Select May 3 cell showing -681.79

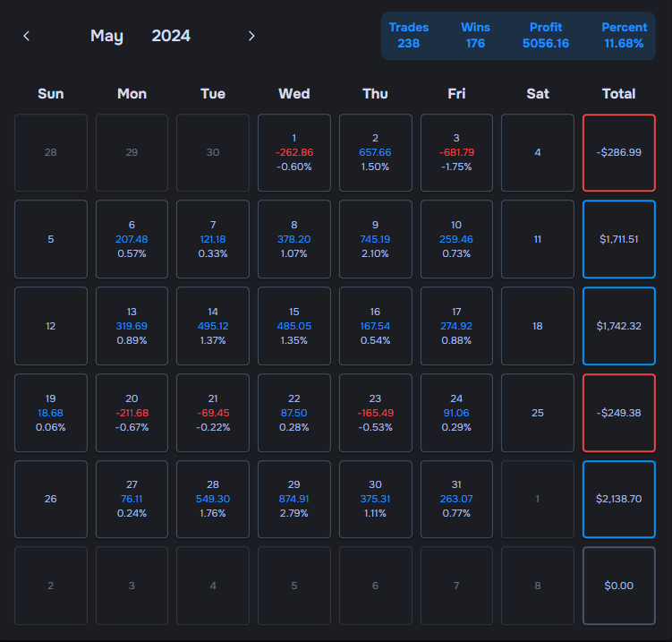456,152
